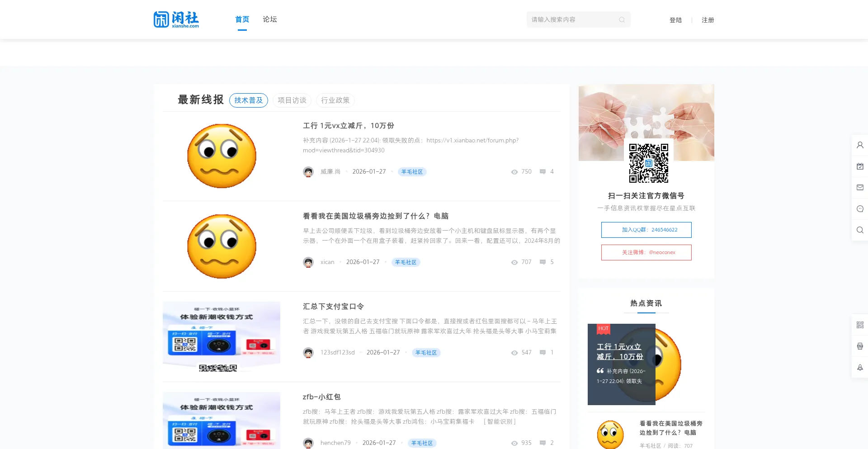Click payment thumbnail of zfb-小红包 post

pyautogui.click(x=222, y=421)
